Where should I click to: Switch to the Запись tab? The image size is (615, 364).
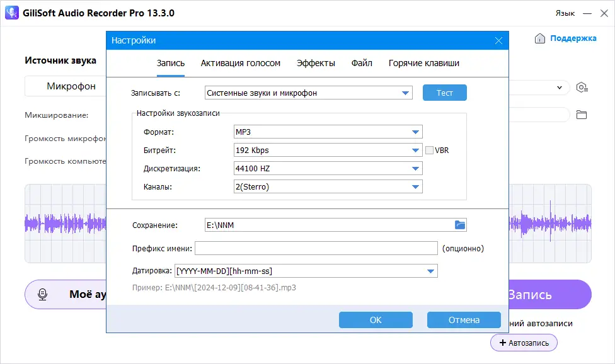[x=171, y=63]
